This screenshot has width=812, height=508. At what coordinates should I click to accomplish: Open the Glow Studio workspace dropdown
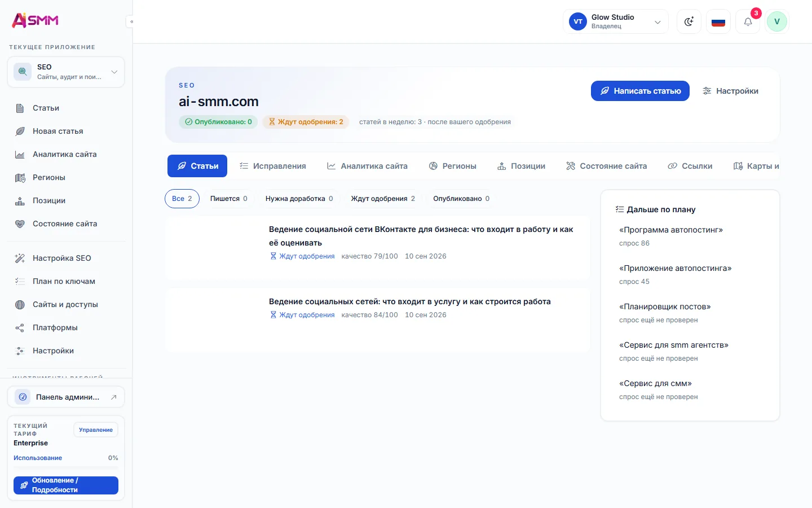coord(616,21)
